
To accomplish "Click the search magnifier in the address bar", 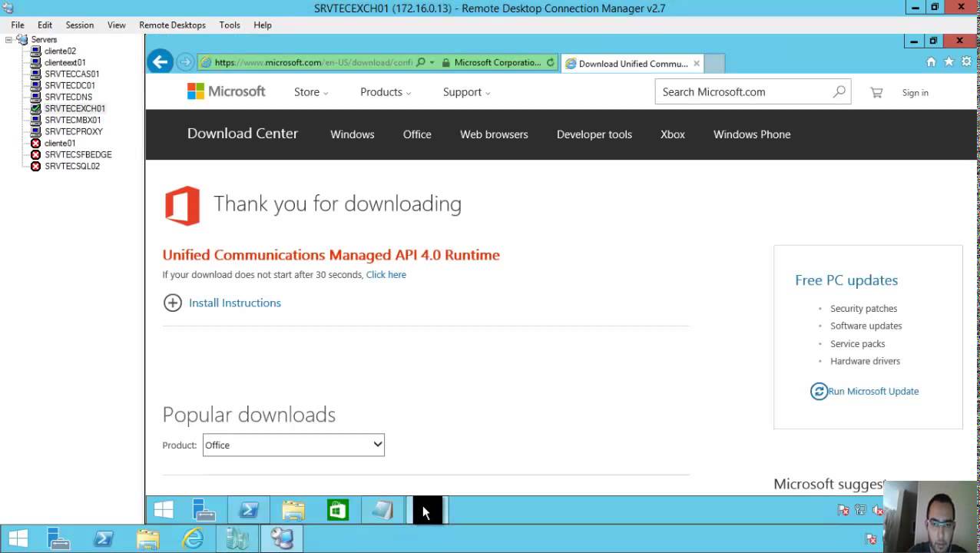I will point(420,63).
